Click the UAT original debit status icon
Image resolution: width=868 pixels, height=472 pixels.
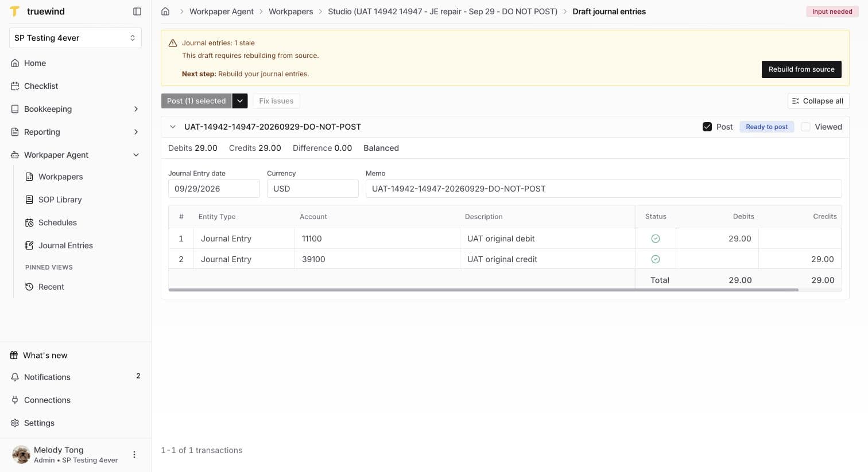tap(656, 239)
